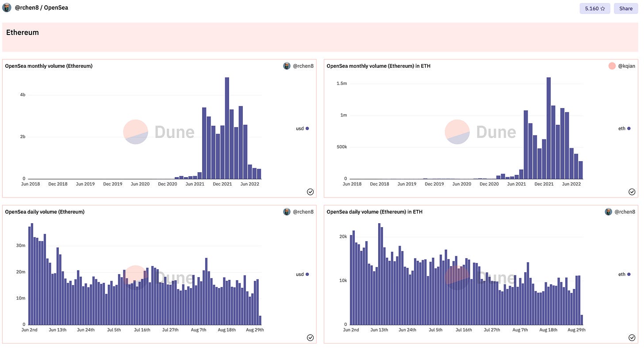
Task: Click "Jun 2018" label on monthly USD chart
Action: (x=31, y=184)
